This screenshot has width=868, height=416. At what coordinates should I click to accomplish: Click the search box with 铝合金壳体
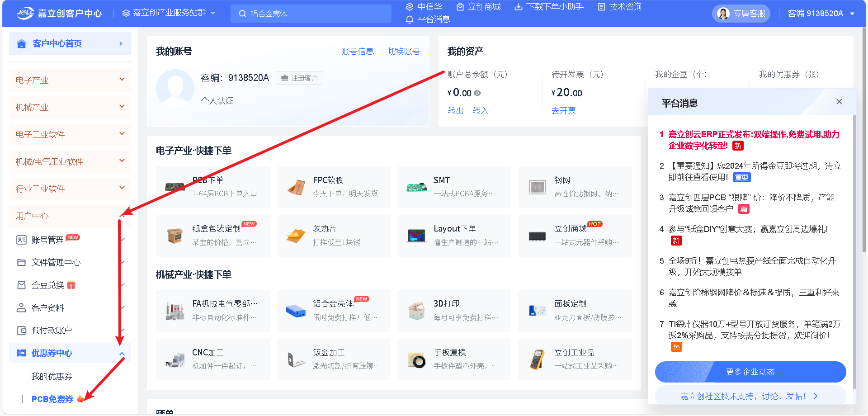pyautogui.click(x=311, y=14)
